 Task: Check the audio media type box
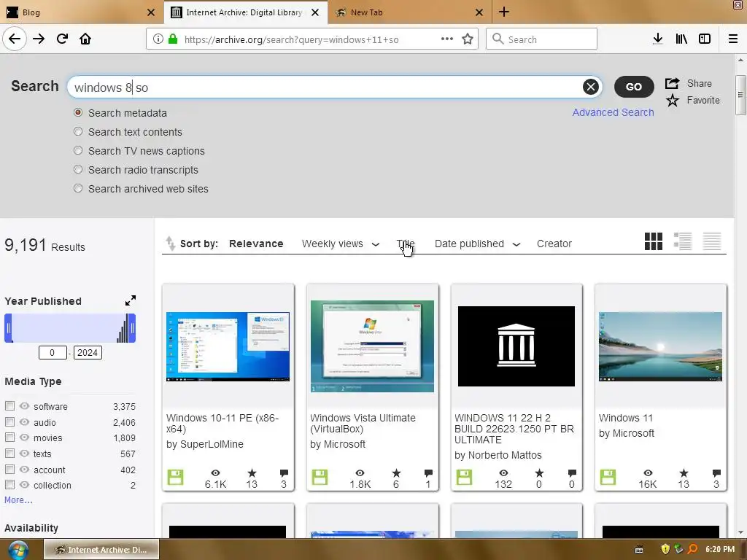click(9, 422)
